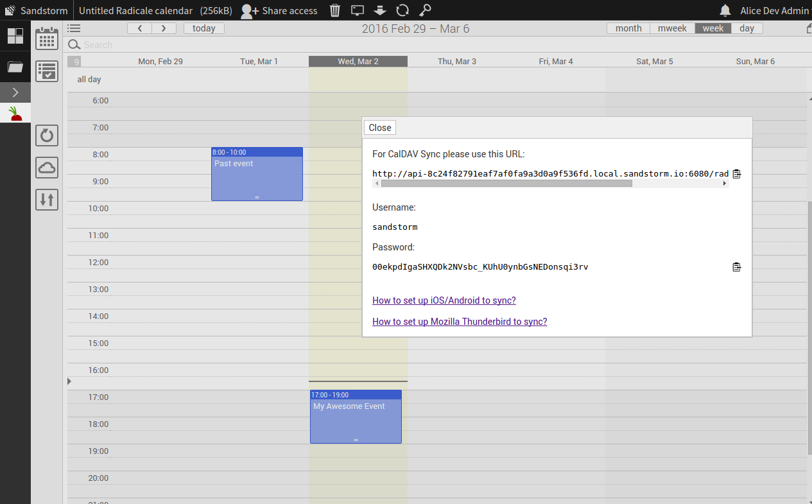This screenshot has width=812, height=504.
Task: Select the Past event entry
Action: (x=257, y=174)
